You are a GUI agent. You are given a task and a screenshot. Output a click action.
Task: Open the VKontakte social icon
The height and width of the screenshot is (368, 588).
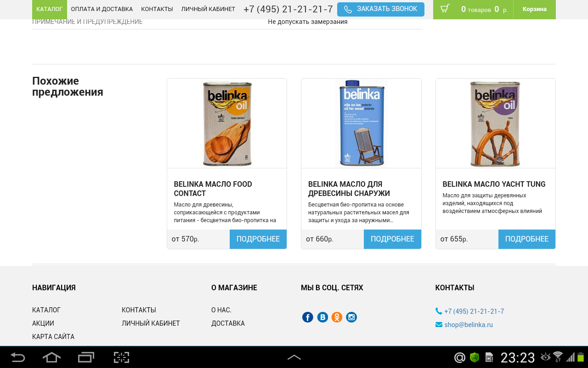(322, 317)
